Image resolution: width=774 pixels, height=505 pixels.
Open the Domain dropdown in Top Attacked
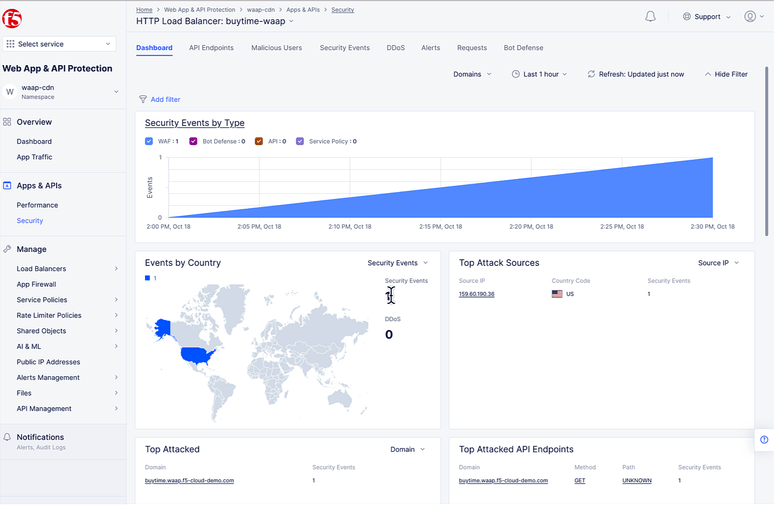point(407,450)
